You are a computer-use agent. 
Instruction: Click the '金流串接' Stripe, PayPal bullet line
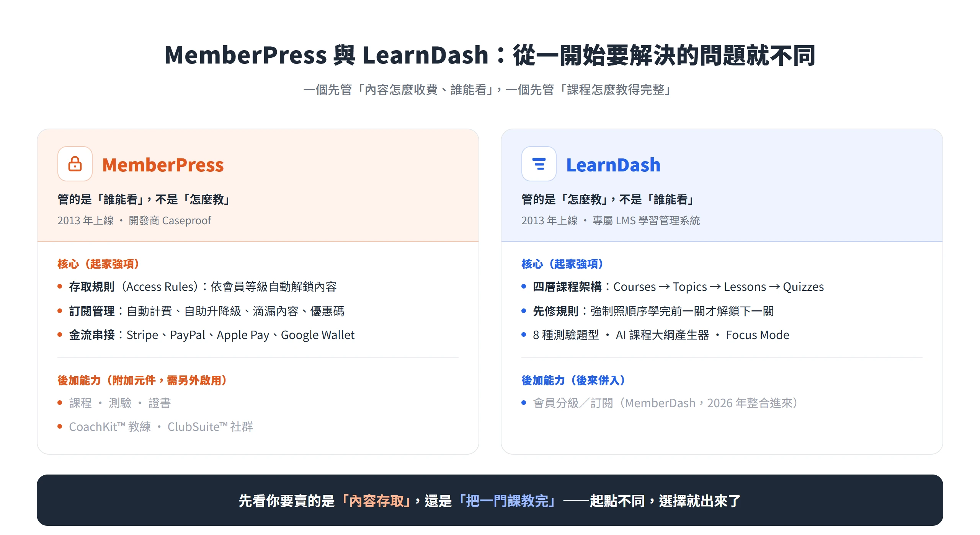206,335
